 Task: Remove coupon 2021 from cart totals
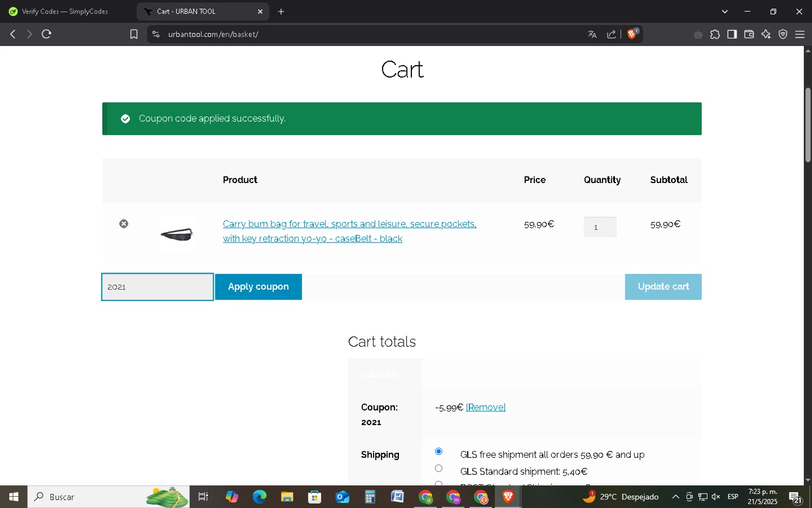click(x=486, y=407)
